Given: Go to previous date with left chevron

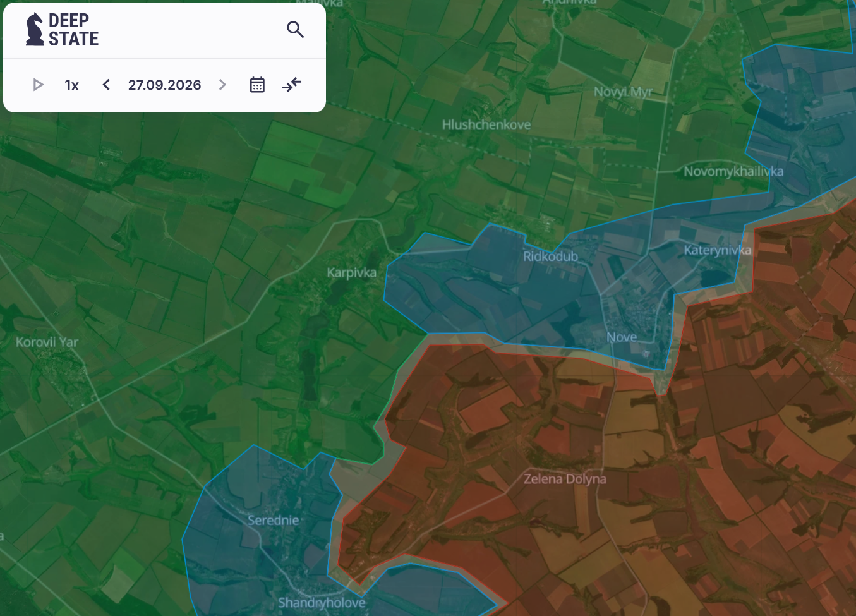Looking at the screenshot, I should 106,85.
